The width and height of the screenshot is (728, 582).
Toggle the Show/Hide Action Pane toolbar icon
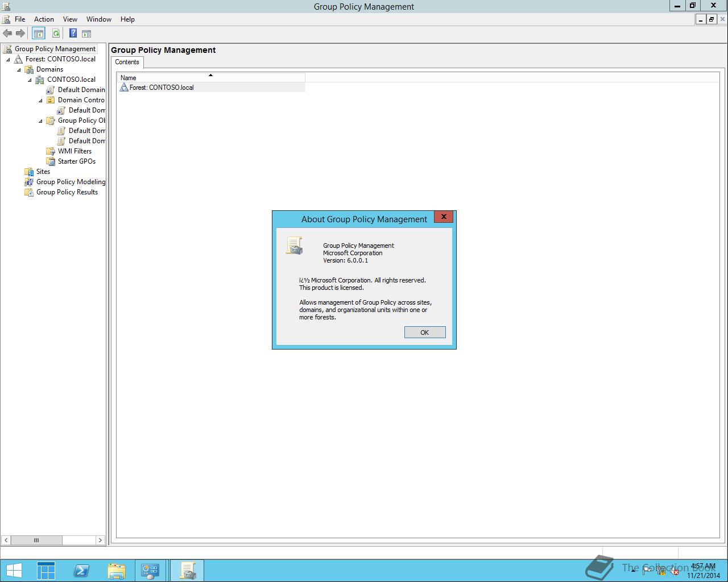pyautogui.click(x=86, y=34)
